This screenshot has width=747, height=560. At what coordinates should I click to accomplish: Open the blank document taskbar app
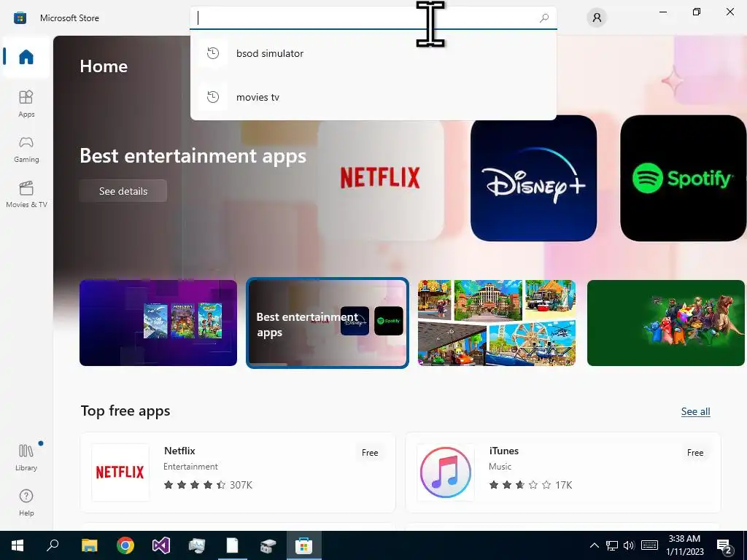pos(232,545)
